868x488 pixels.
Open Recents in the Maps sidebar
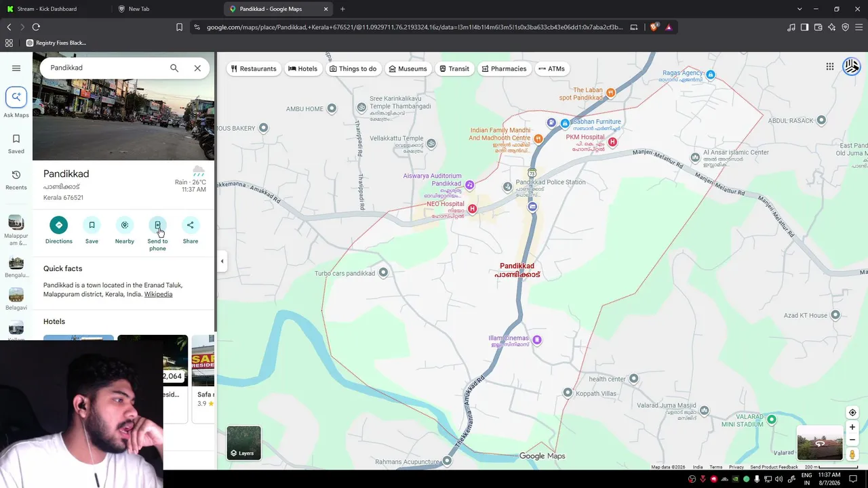click(x=16, y=180)
